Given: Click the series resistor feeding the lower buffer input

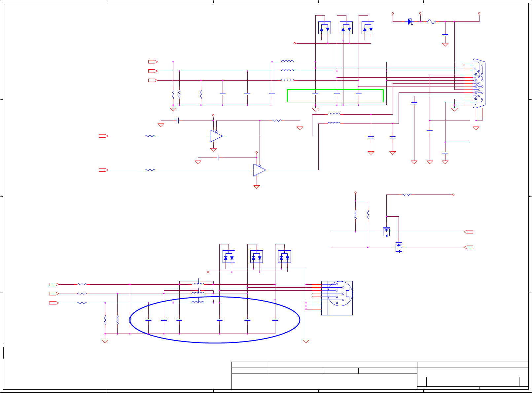Looking at the screenshot, I should [150, 170].
